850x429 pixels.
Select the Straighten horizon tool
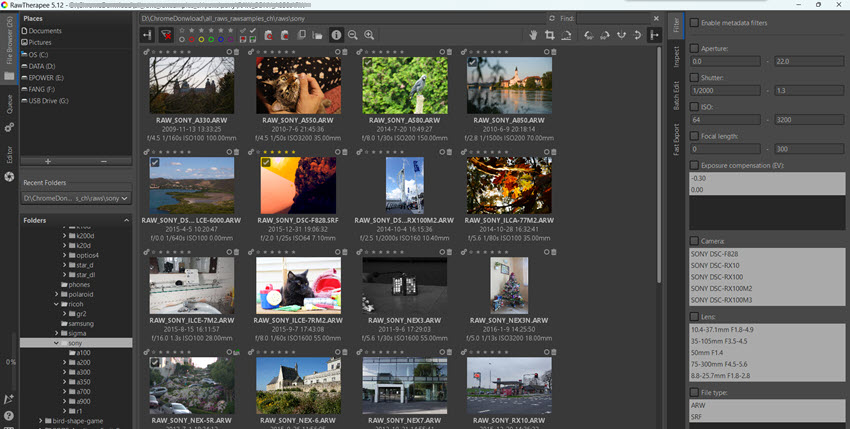(566, 35)
